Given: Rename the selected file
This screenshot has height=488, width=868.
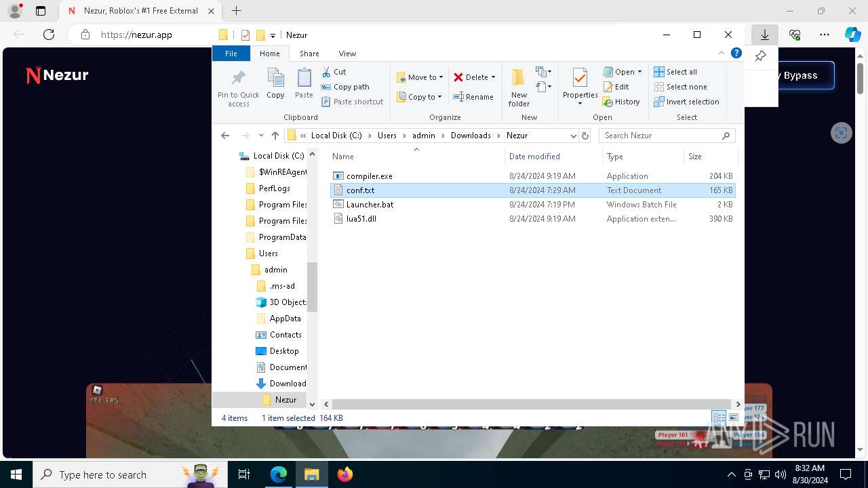Looking at the screenshot, I should pyautogui.click(x=473, y=97).
